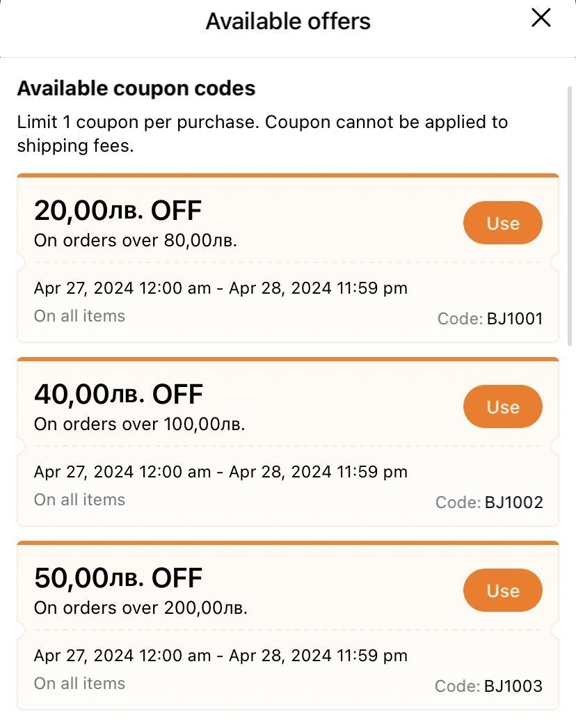Viewport: 576px width, 728px height.
Task: Click the validity dates of the BJ1002 coupon
Action: (x=221, y=472)
